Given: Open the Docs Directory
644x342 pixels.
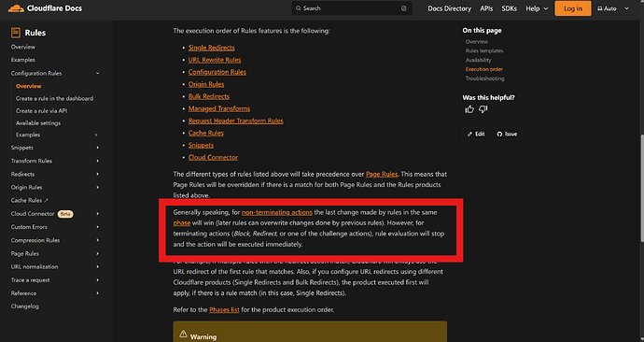Looking at the screenshot, I should (449, 8).
